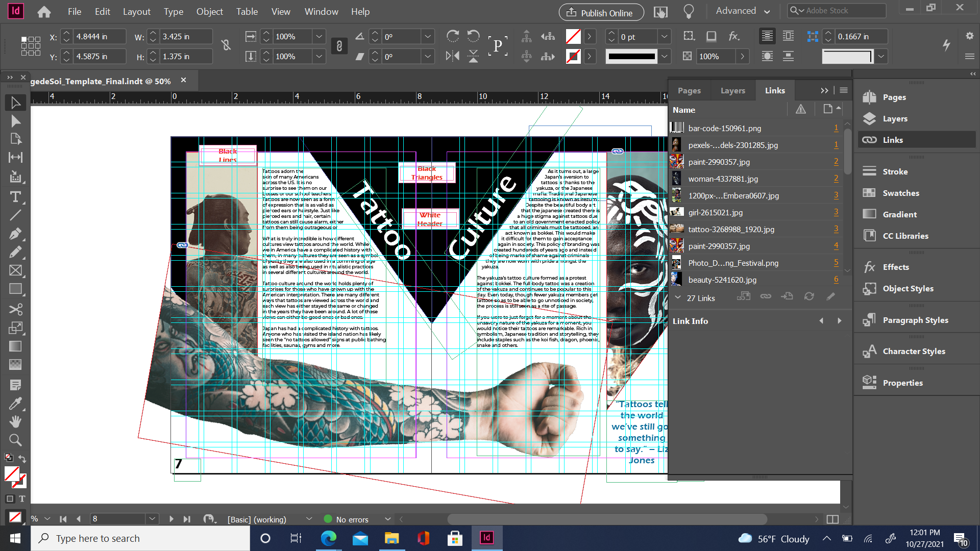Viewport: 980px width, 551px height.
Task: Expand the stroke weight dropdown
Action: pos(664,37)
